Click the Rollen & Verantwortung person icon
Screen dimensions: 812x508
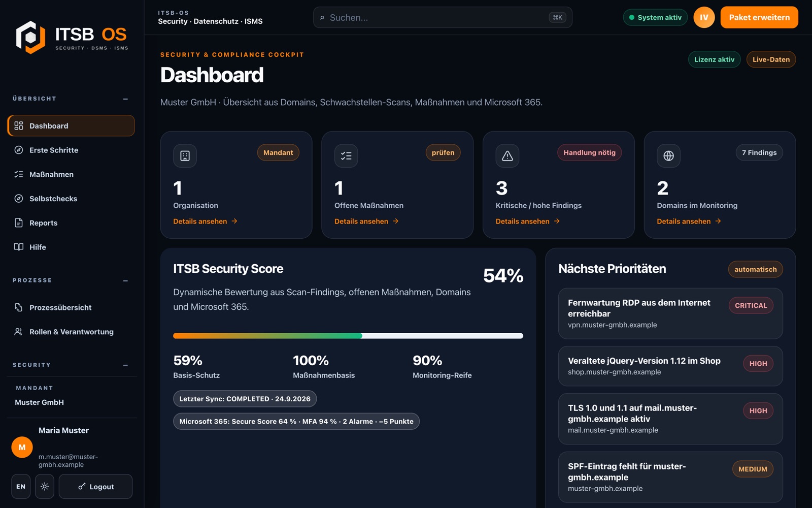click(19, 332)
